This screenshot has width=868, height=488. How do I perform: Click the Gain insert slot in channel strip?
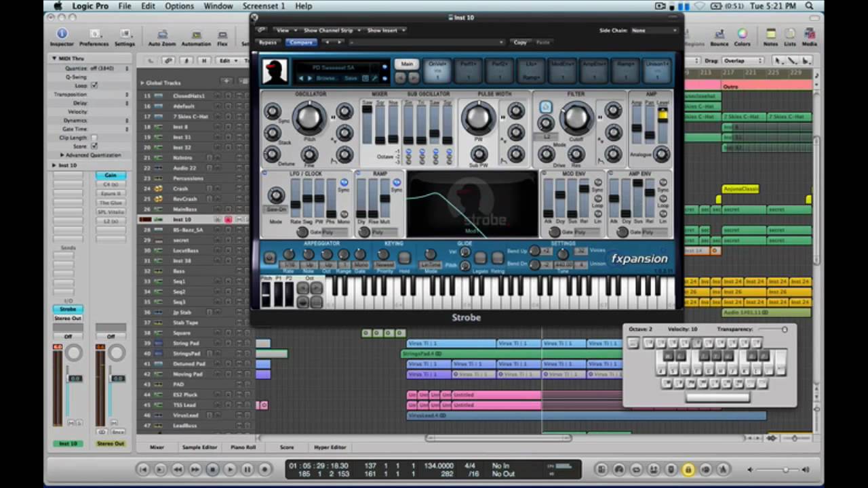click(110, 176)
